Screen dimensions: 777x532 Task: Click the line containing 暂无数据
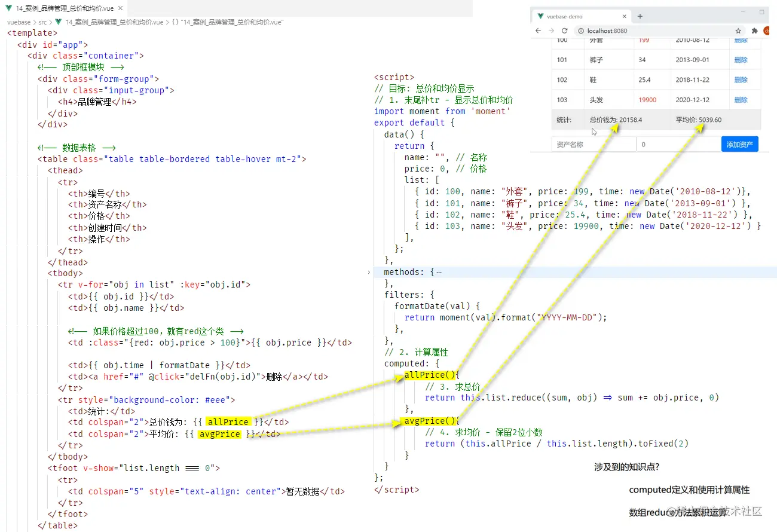tap(207, 491)
